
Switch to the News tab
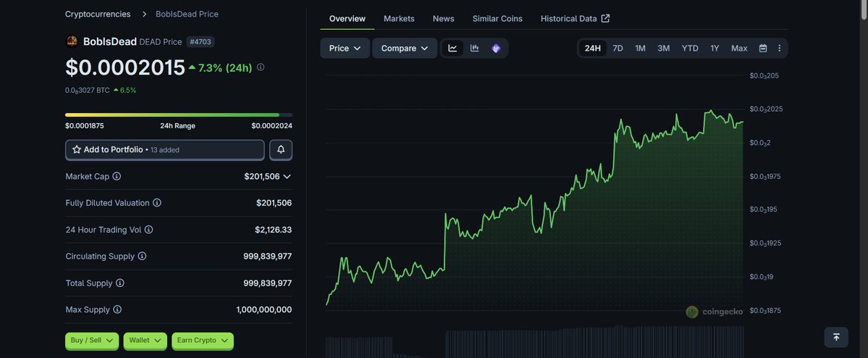tap(443, 18)
